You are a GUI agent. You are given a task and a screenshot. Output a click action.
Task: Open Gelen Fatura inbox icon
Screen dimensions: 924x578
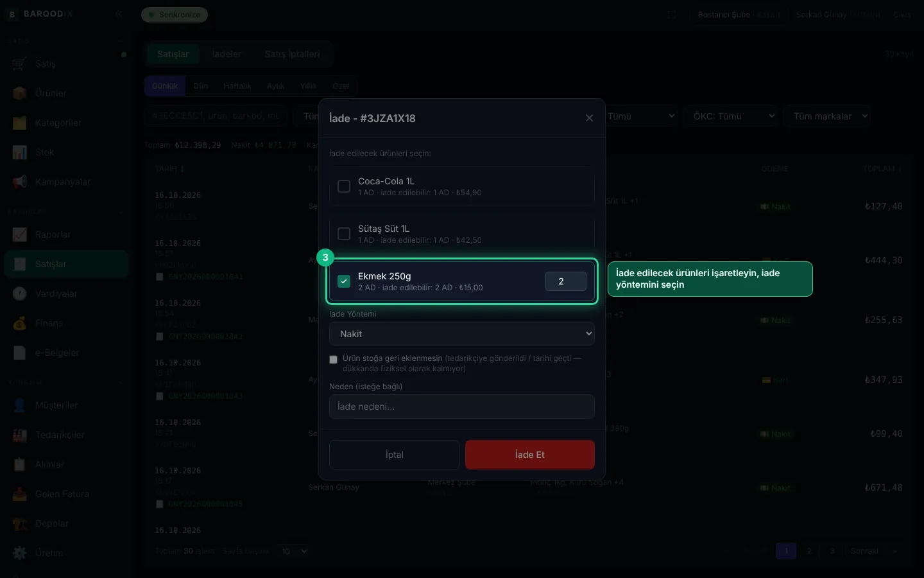tap(20, 494)
